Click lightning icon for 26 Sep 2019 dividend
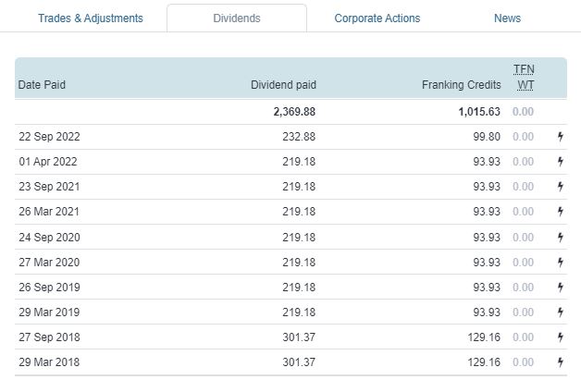 (561, 288)
